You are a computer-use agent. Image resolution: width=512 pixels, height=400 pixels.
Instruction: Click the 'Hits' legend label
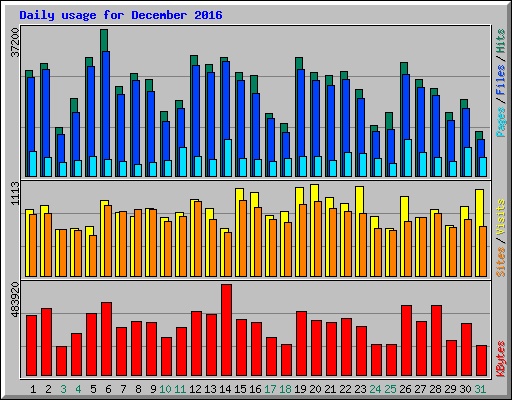[x=501, y=41]
